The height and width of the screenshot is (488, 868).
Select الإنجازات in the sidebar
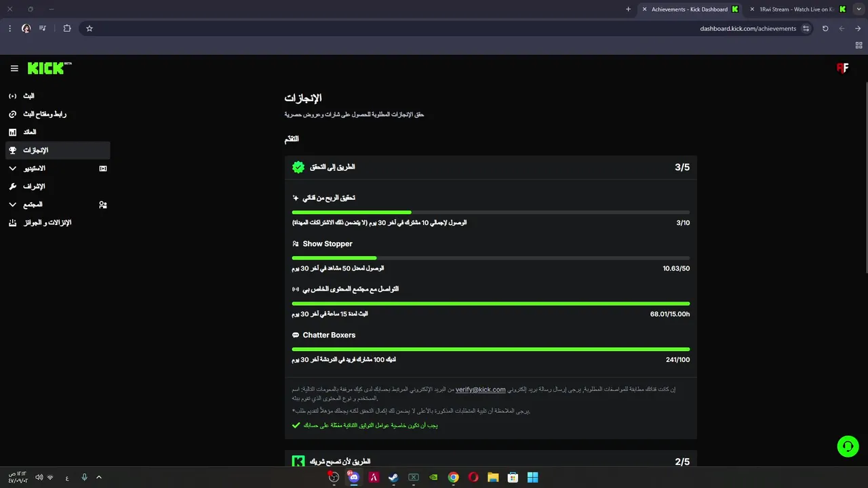pos(58,150)
